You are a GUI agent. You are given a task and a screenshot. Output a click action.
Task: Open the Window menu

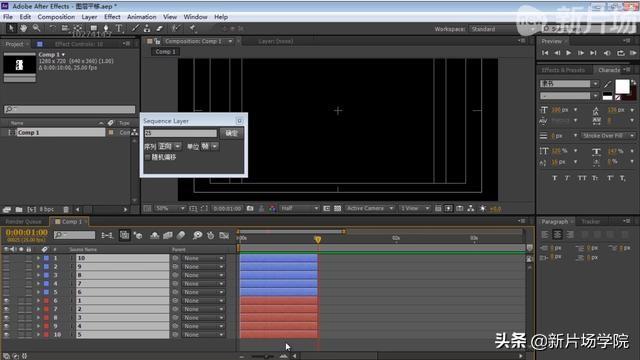(x=195, y=17)
